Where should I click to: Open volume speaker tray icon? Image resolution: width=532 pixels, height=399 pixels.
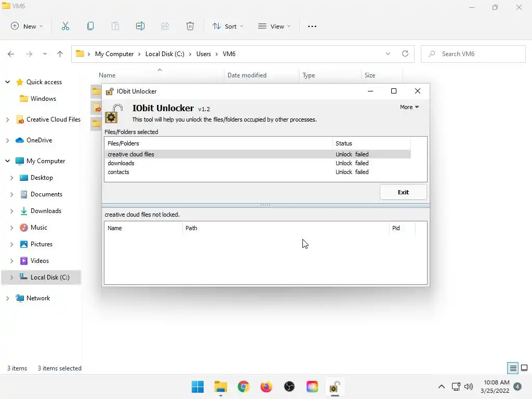click(x=469, y=387)
